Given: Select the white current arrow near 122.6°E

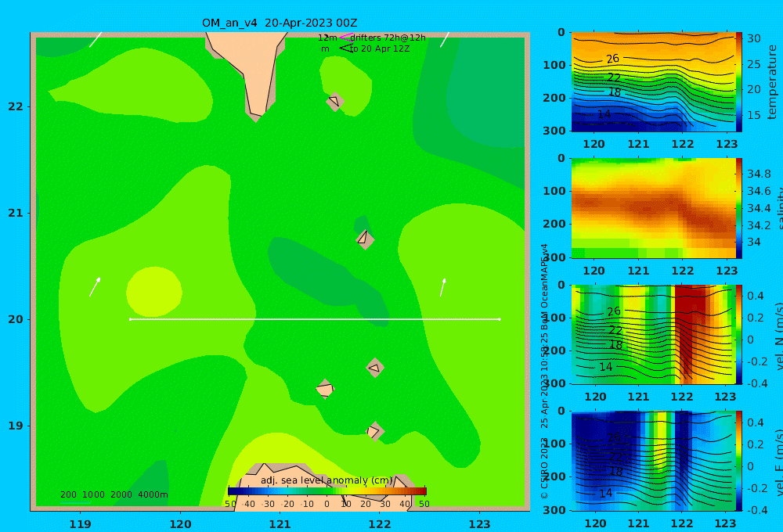Looking at the screenshot, I should click(x=442, y=287).
